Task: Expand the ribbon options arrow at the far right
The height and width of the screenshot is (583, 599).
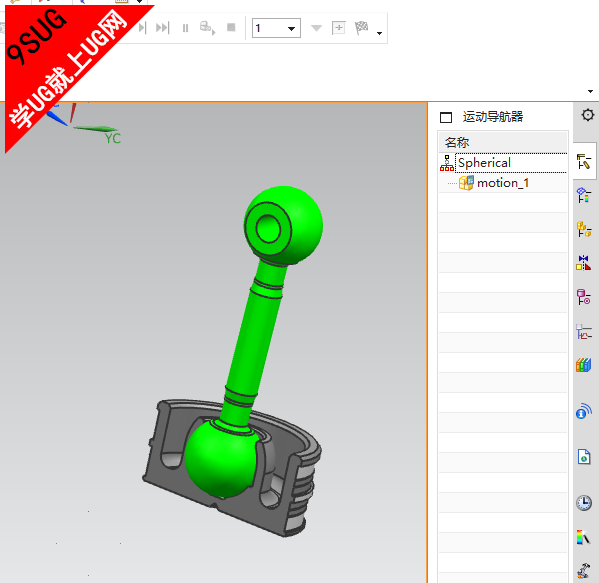Action: click(591, 91)
